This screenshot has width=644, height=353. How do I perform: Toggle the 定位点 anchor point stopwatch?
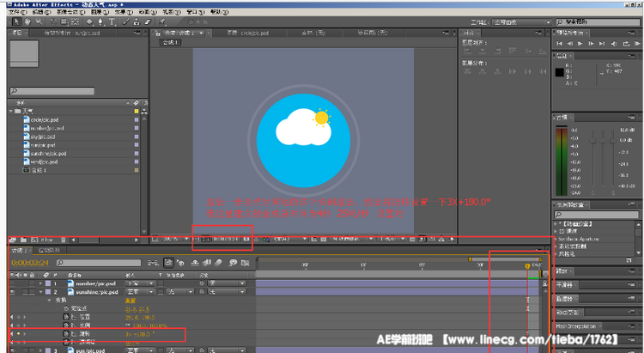click(66, 308)
